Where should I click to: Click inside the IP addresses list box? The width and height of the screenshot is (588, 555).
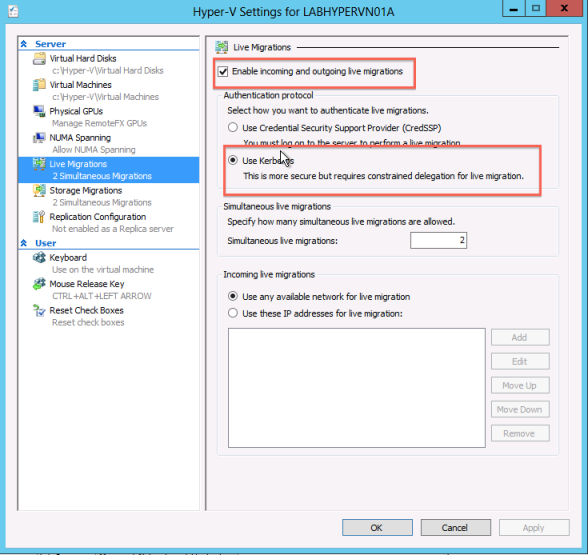point(357,388)
